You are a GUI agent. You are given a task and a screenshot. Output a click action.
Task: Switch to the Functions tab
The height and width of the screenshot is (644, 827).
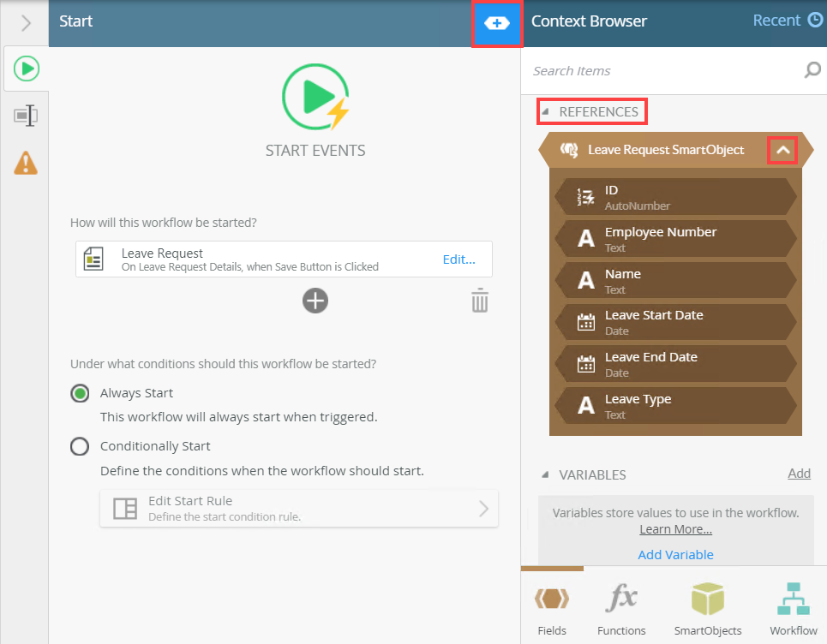(x=621, y=608)
